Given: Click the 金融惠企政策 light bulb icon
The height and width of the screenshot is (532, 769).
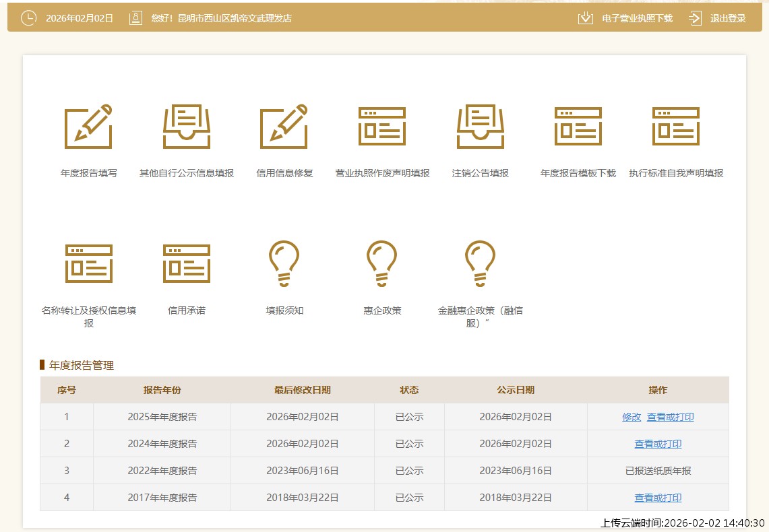Looking at the screenshot, I should point(480,263).
